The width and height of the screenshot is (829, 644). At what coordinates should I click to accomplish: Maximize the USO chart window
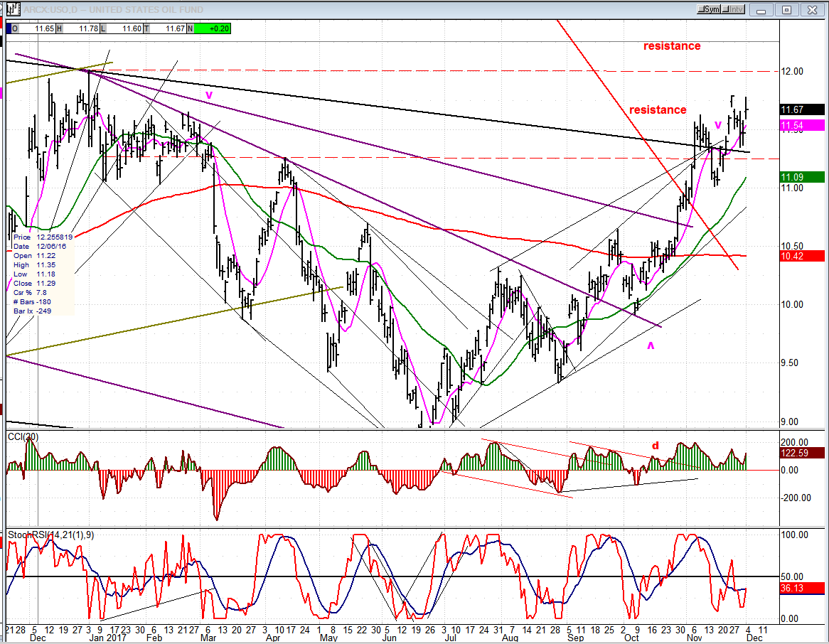(x=787, y=10)
